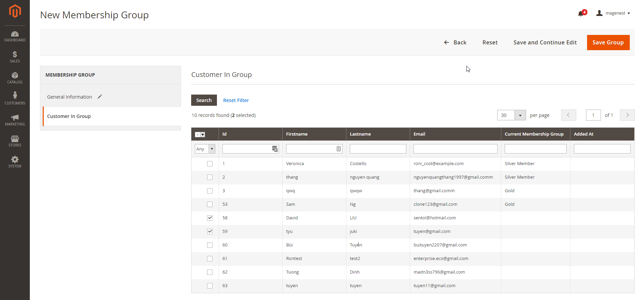Click the Email filter input field
Image resolution: width=644 pixels, height=300 pixels.
[455, 149]
